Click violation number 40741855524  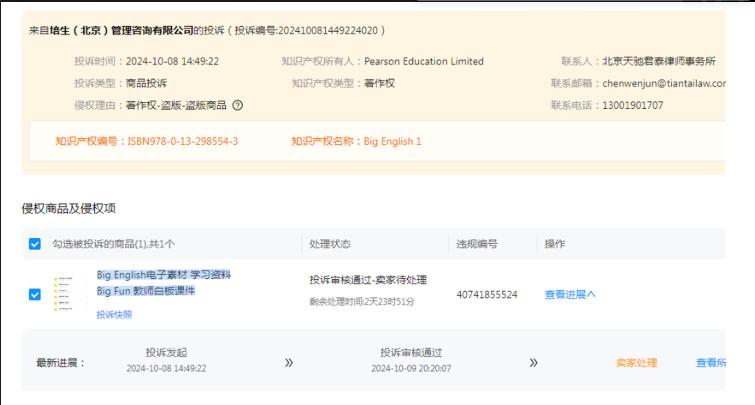tap(487, 294)
